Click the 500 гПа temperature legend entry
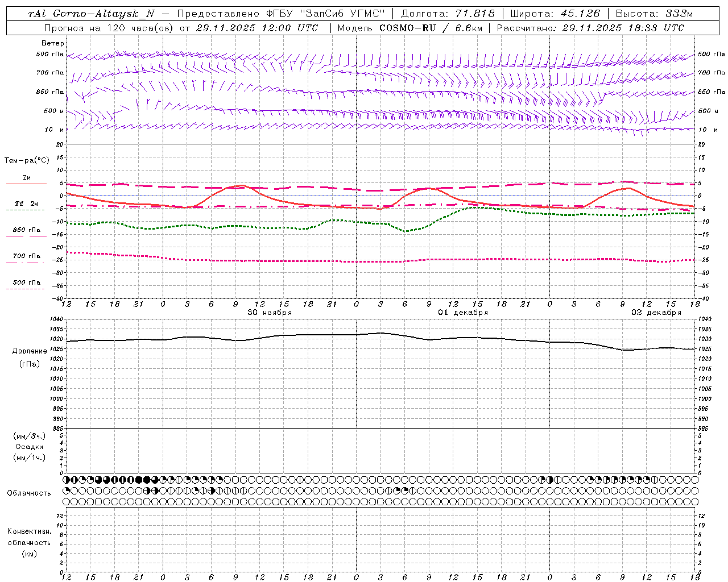This screenshot has width=728, height=582. pos(27,282)
